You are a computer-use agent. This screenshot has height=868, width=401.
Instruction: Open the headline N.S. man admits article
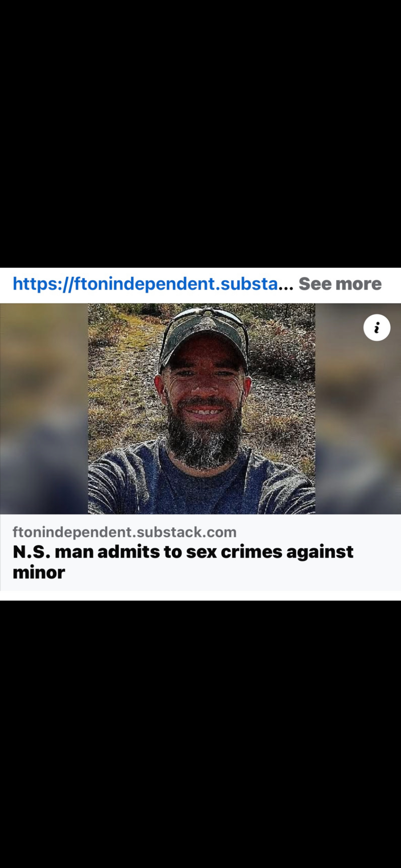pos(183,562)
